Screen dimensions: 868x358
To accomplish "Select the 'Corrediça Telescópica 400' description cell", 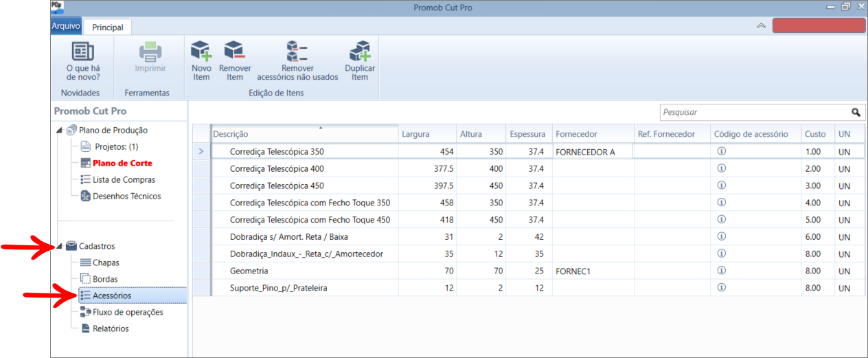I will pos(304,168).
